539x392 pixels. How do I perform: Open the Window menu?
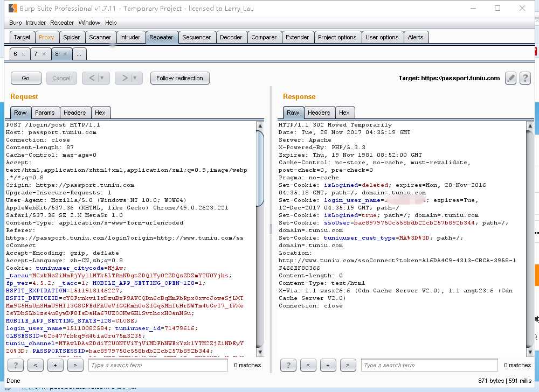89,23
